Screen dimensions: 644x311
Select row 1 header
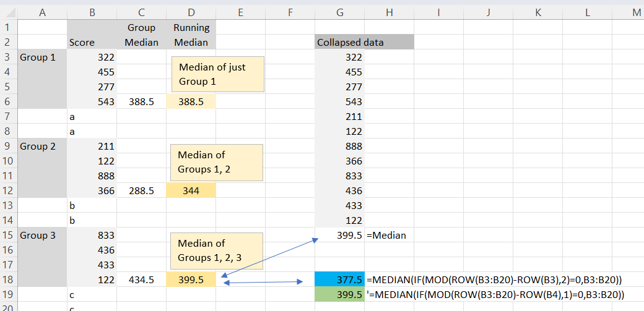point(9,27)
